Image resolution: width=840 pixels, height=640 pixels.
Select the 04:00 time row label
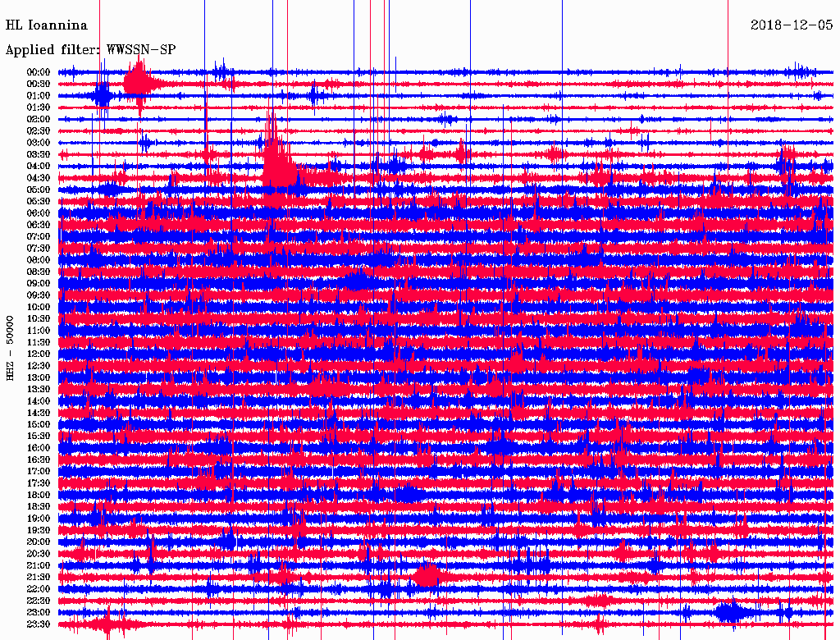click(39, 167)
